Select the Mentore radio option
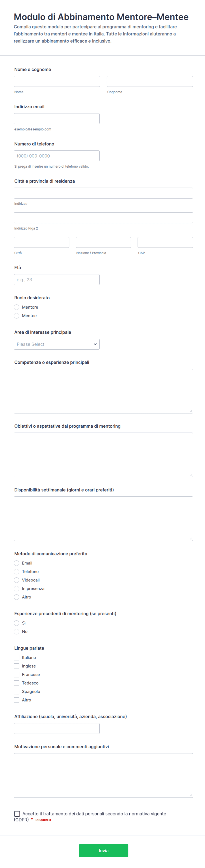 coord(17,307)
